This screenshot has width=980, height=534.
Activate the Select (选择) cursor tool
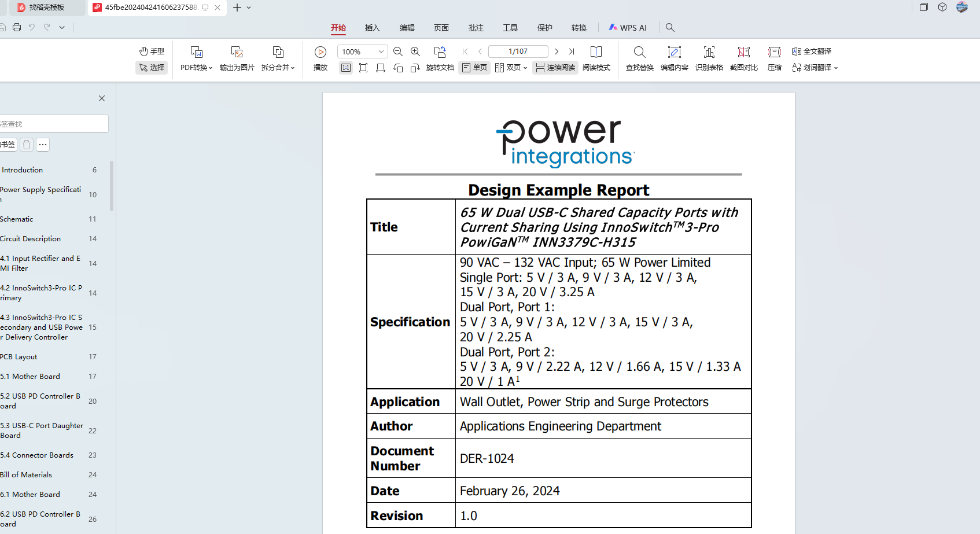tap(152, 68)
